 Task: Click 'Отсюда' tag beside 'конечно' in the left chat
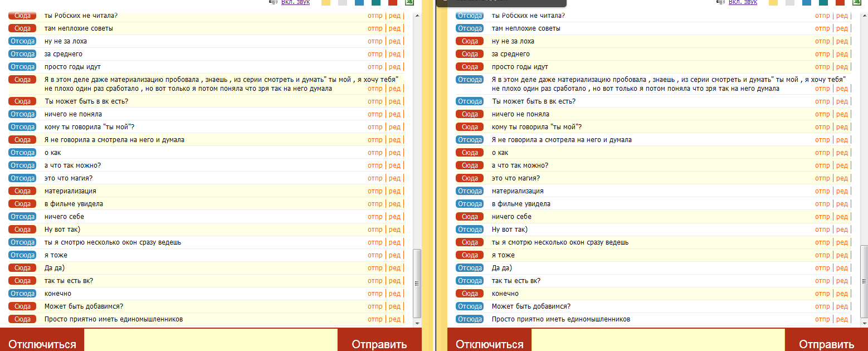(22, 294)
